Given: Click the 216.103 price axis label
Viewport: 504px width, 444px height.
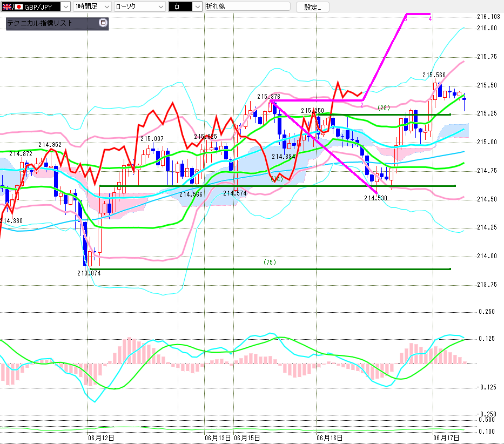Looking at the screenshot, I should point(488,17).
